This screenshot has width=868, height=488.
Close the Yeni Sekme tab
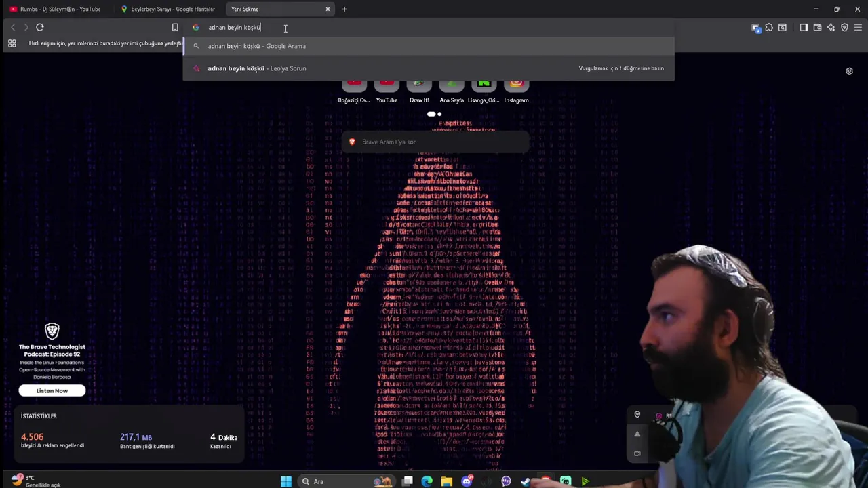(x=328, y=9)
